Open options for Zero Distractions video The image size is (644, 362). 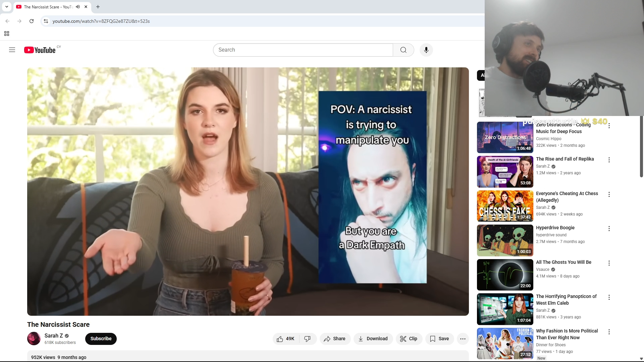click(x=609, y=126)
